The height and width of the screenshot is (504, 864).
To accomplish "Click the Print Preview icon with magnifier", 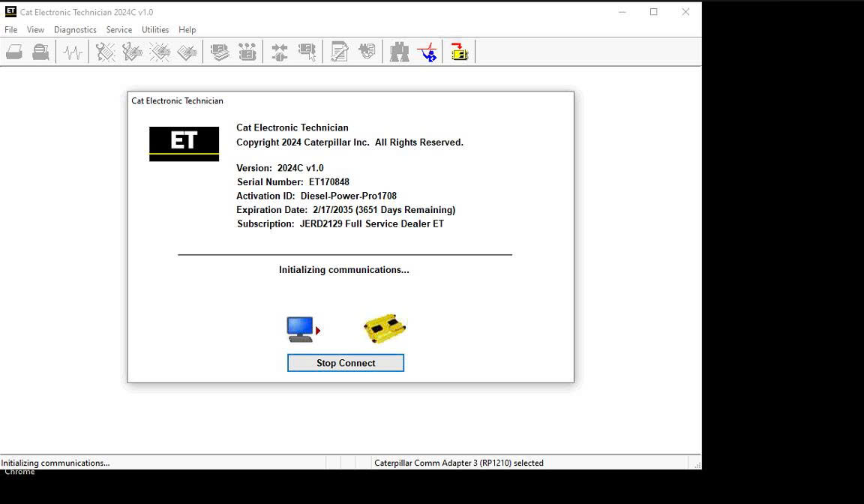I will (x=40, y=52).
